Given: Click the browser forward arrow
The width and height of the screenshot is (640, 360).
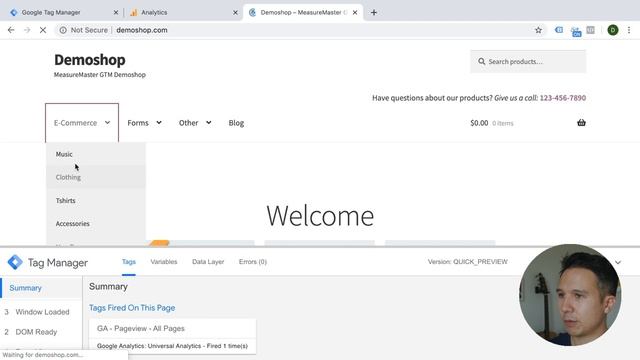Looking at the screenshot, I should [27, 30].
